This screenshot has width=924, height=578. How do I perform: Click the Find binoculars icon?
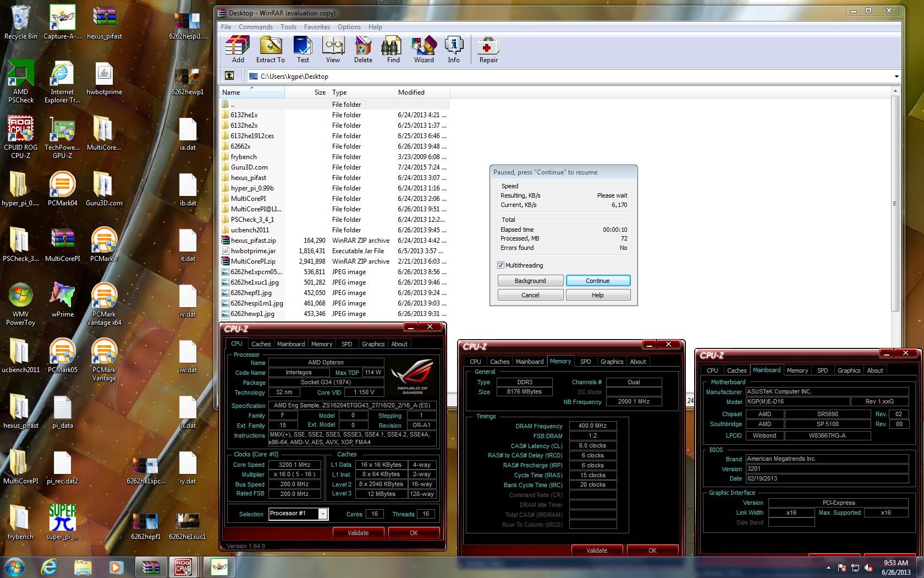click(393, 50)
